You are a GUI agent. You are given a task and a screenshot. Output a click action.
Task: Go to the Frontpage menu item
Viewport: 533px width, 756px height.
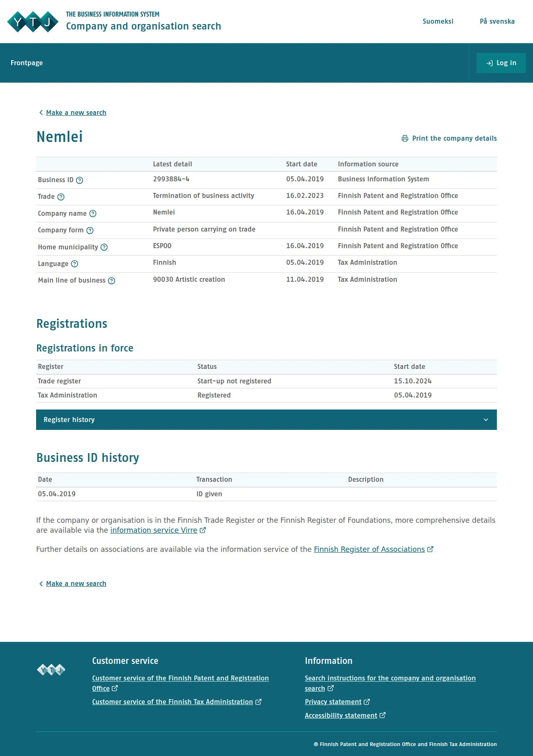(x=27, y=63)
